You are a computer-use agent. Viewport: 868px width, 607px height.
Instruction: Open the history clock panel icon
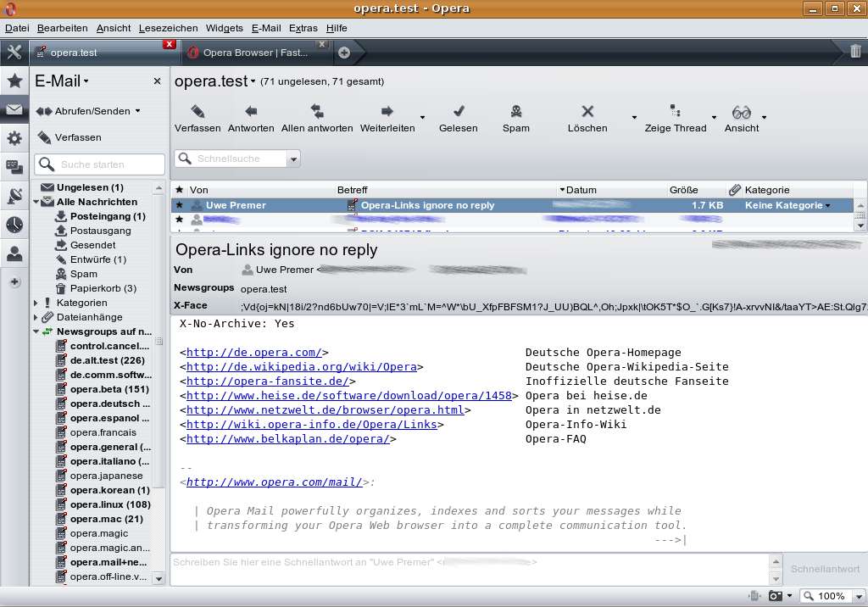tap(14, 225)
